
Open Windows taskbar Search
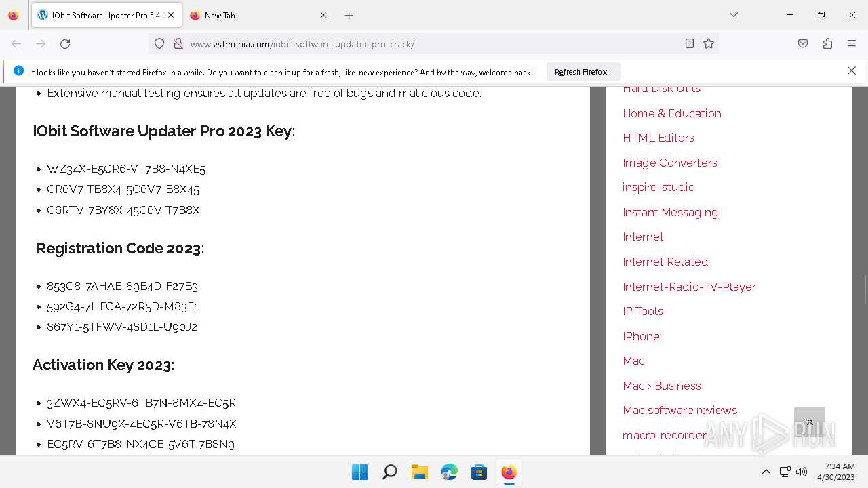(x=389, y=472)
